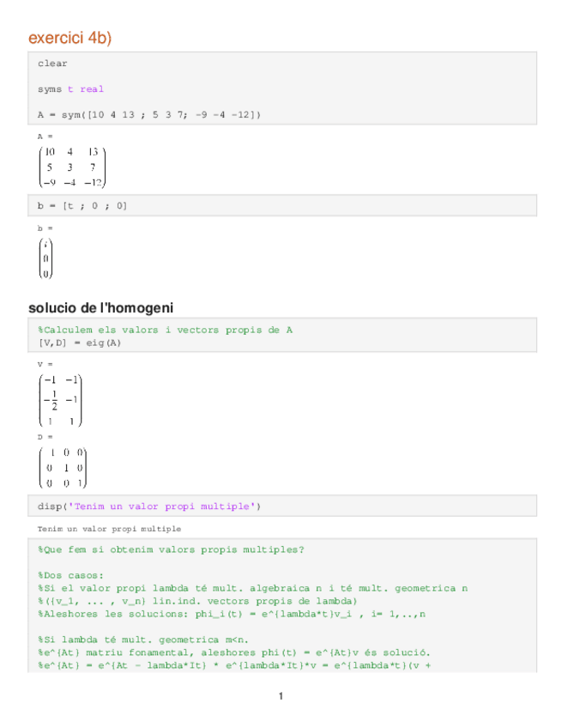
Task: Click the "%Que fem si obtenim valors propis multiples?" comment
Action: coord(171,549)
